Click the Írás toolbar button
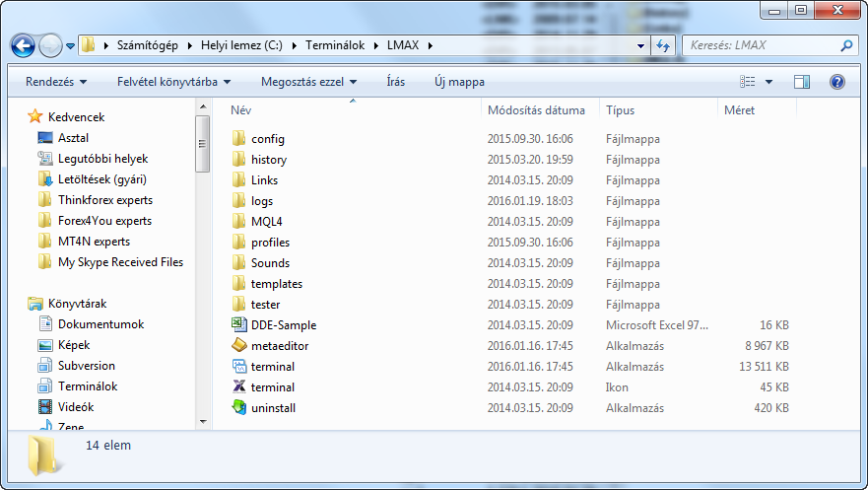 pos(395,82)
